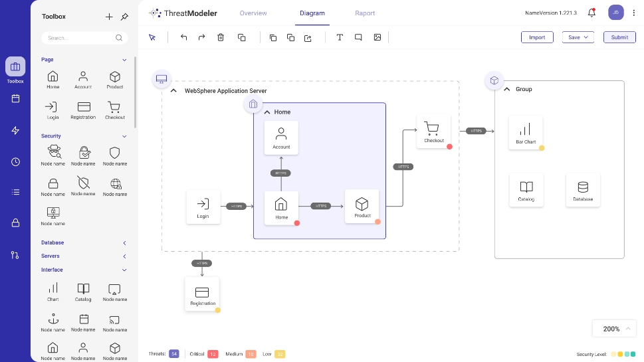This screenshot has height=362, width=644.
Task: Open the three-dot more options menu
Action: point(634,13)
